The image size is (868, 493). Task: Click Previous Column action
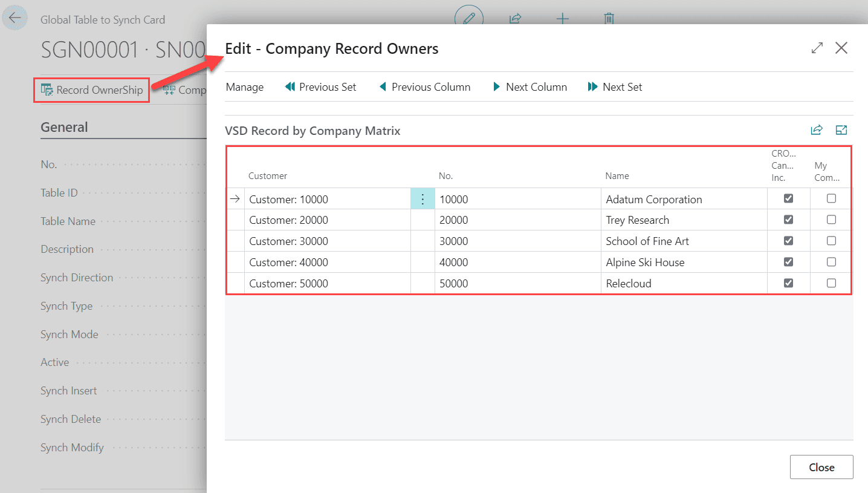pos(424,87)
